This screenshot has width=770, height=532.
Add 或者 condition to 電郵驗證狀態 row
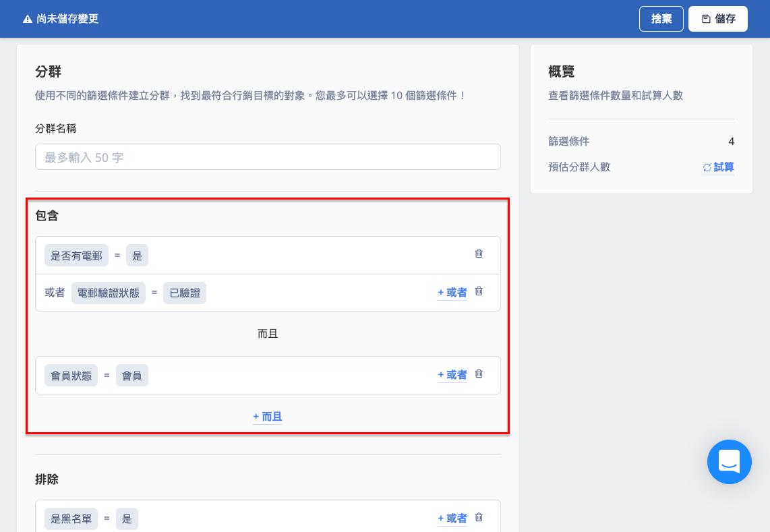452,293
